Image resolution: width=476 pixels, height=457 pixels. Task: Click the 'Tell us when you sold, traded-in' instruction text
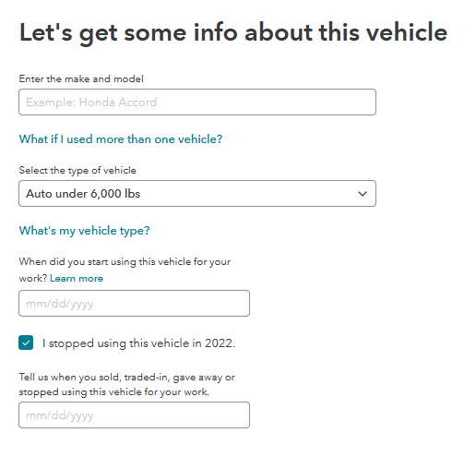coord(126,385)
